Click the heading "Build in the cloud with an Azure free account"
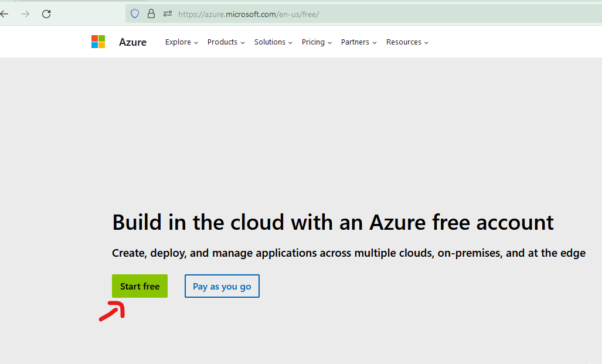The image size is (602, 364). 333,222
